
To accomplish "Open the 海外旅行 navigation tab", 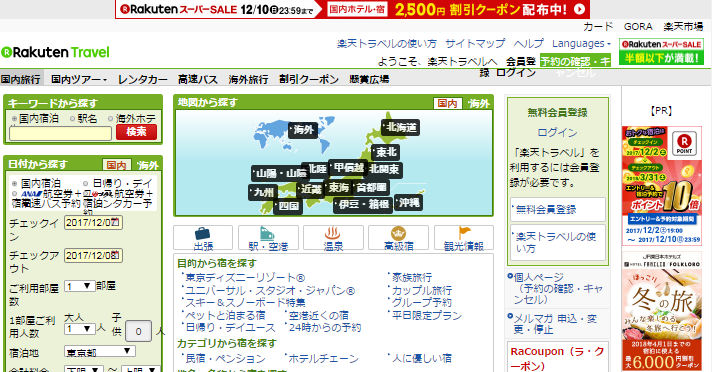I will (x=248, y=79).
